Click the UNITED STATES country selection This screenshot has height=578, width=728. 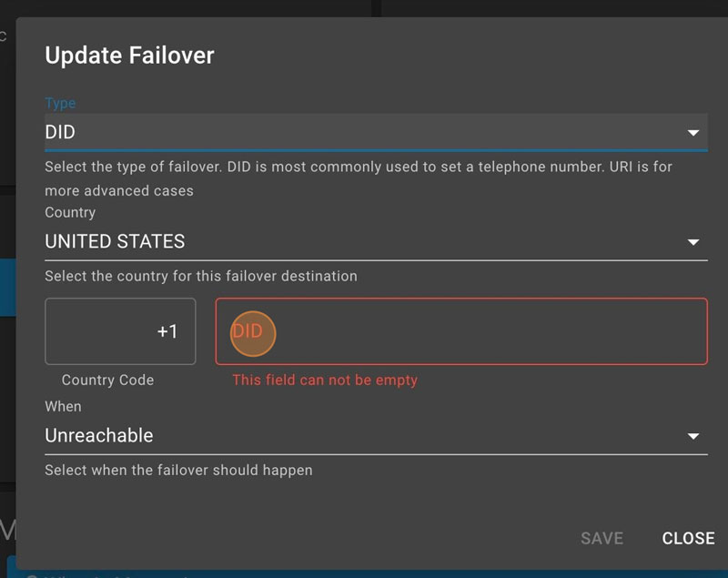tap(115, 241)
